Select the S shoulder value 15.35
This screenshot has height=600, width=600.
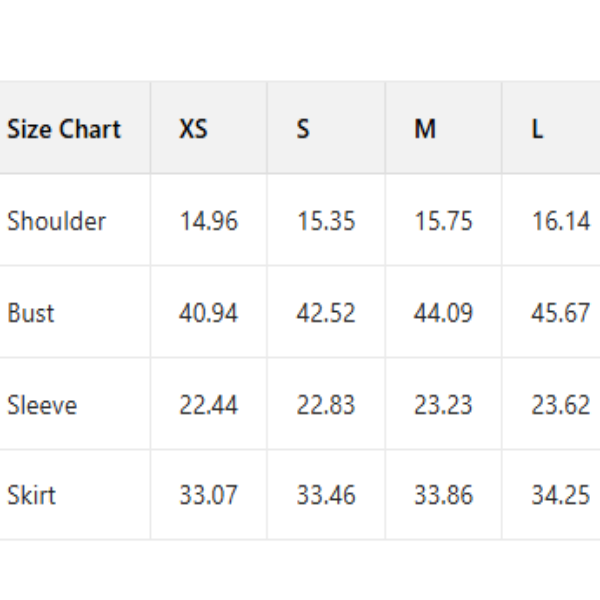326,221
